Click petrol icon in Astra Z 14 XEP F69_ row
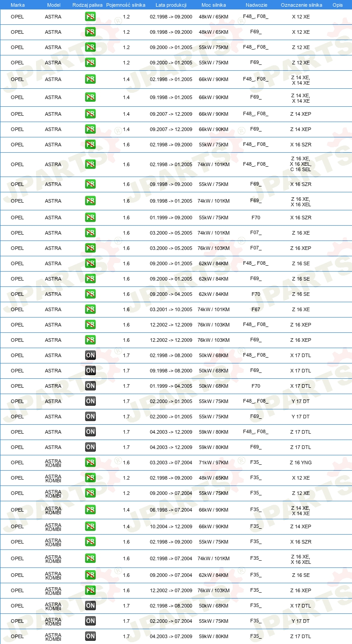 click(90, 129)
